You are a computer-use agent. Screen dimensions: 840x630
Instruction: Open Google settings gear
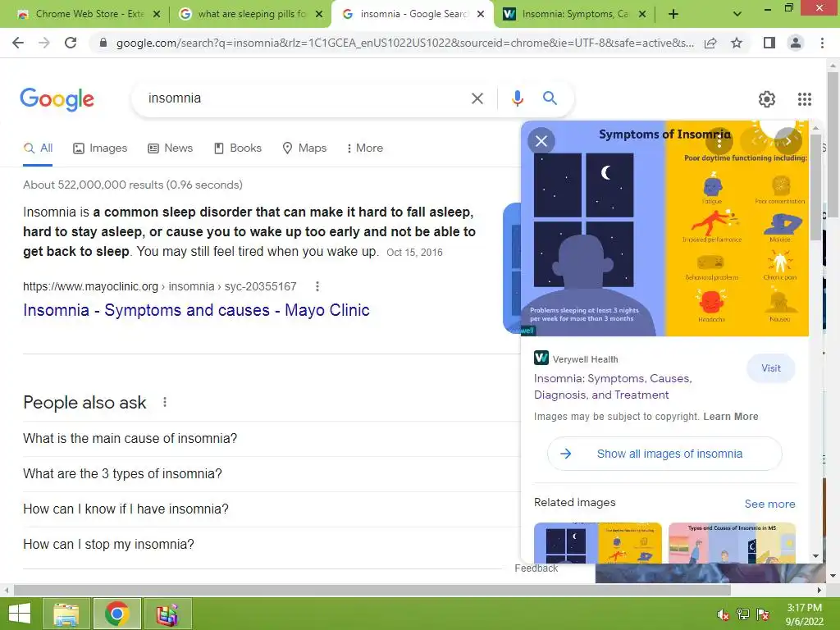click(x=767, y=99)
